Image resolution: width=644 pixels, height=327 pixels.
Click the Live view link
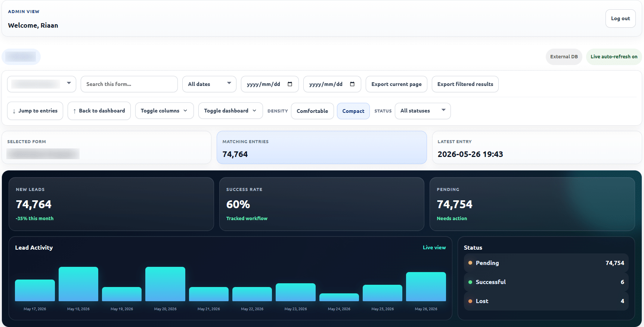(x=434, y=247)
